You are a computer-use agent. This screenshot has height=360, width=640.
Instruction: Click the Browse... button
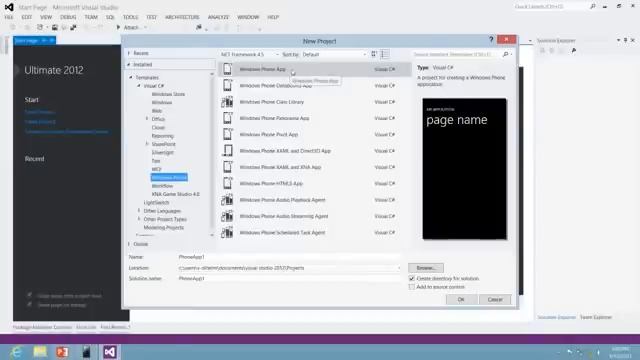426,268
